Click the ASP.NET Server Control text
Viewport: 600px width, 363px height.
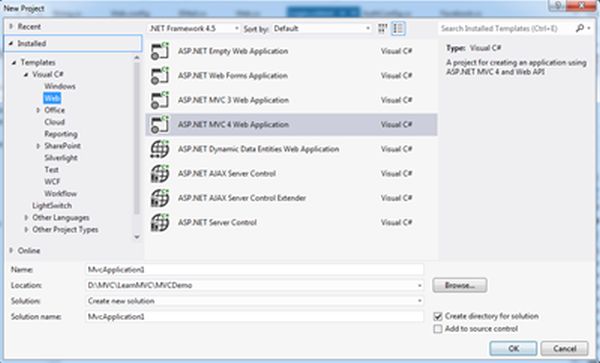click(217, 223)
